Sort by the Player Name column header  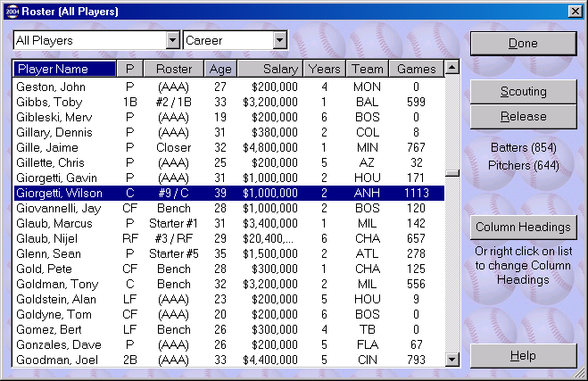coord(65,69)
